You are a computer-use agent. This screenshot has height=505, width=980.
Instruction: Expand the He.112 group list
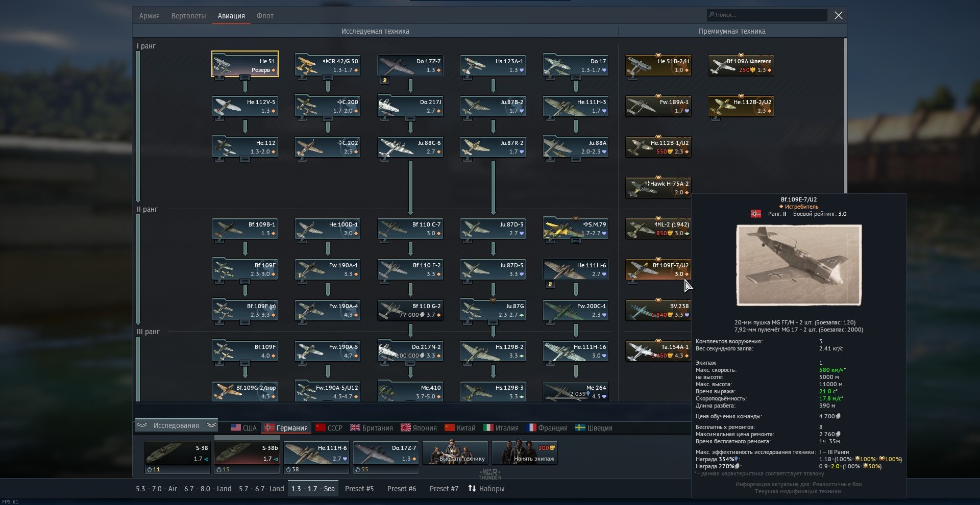pos(245,159)
